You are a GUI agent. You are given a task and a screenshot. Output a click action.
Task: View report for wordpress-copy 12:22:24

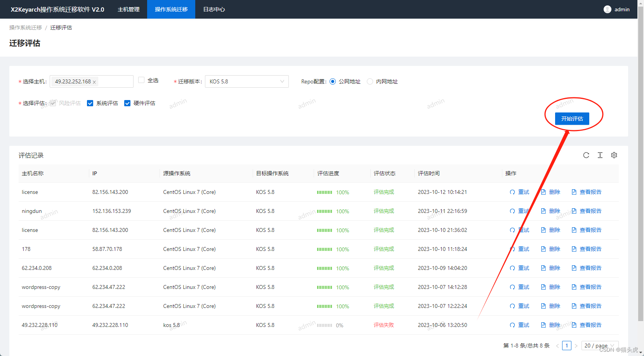(x=586, y=306)
